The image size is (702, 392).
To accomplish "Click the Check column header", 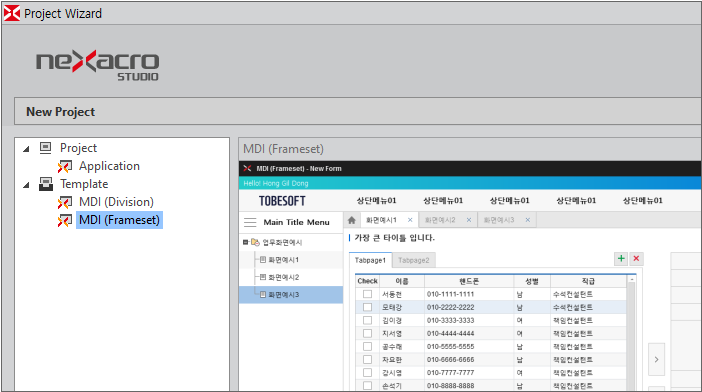I will [x=368, y=281].
